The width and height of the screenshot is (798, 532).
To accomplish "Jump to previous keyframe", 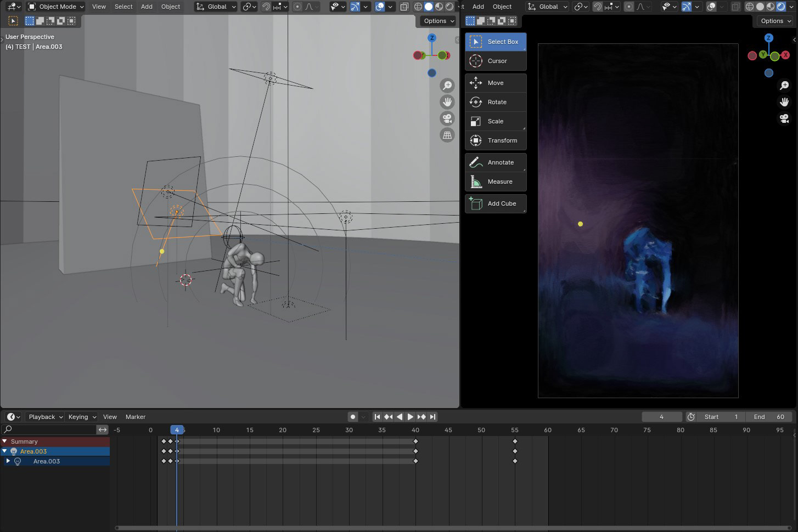I will 388,417.
